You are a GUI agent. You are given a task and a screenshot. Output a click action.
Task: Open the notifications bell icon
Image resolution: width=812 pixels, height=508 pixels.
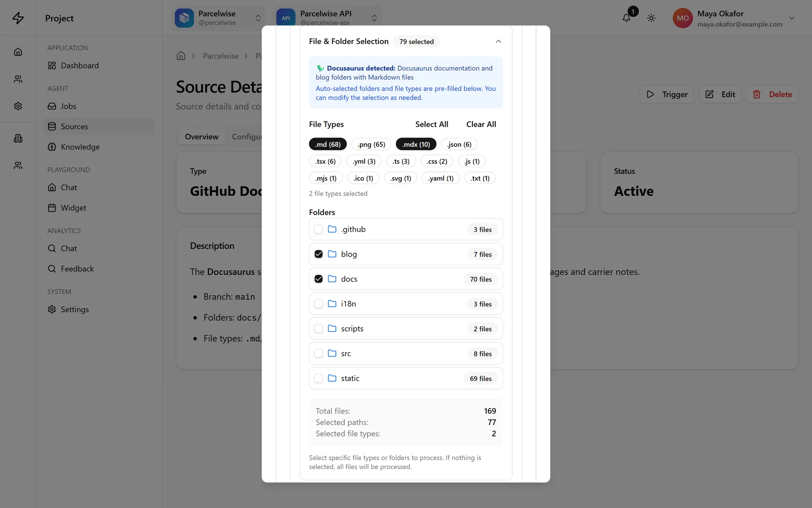click(x=626, y=18)
